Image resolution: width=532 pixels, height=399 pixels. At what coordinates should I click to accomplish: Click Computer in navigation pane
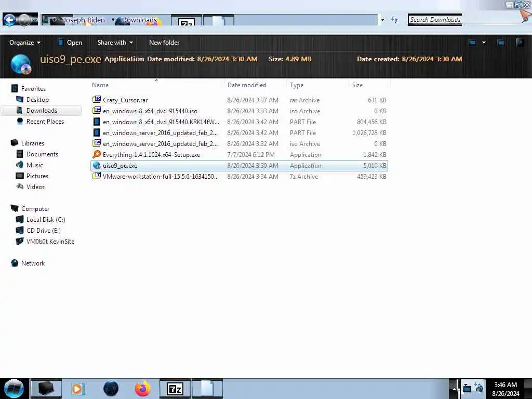click(x=35, y=209)
